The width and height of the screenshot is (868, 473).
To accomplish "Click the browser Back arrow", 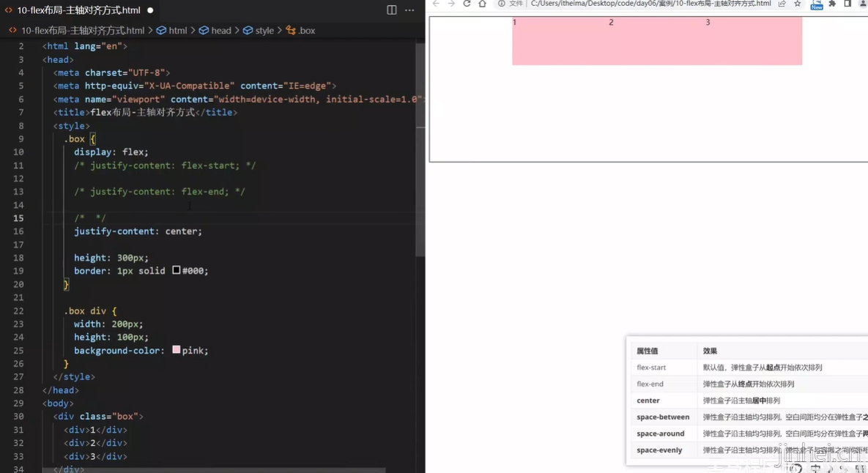I will pyautogui.click(x=437, y=4).
